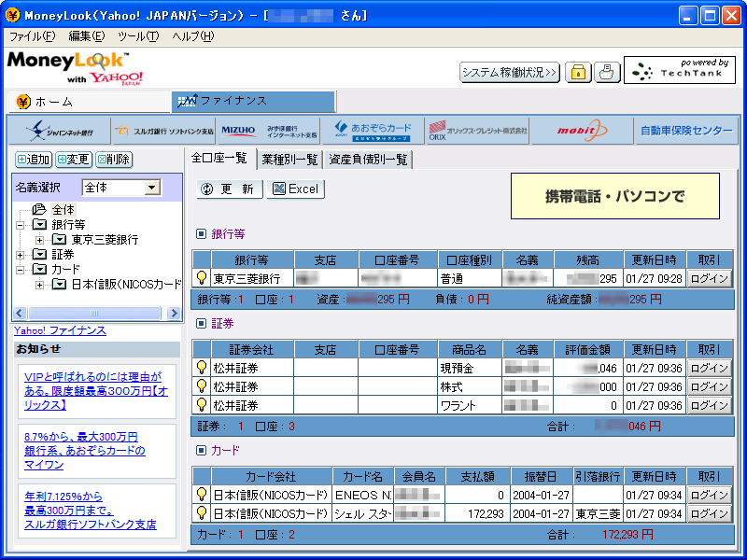Click the 銀行等 folder icon in tree

click(x=39, y=224)
